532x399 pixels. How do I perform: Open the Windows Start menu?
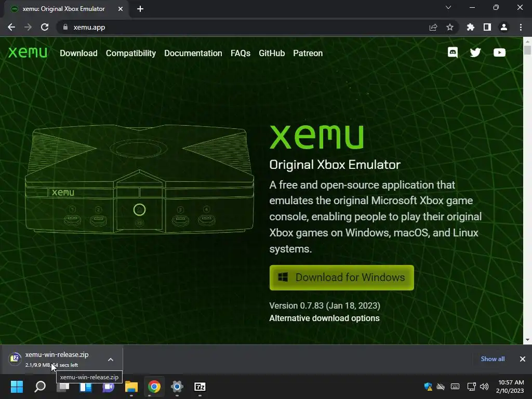click(17, 387)
